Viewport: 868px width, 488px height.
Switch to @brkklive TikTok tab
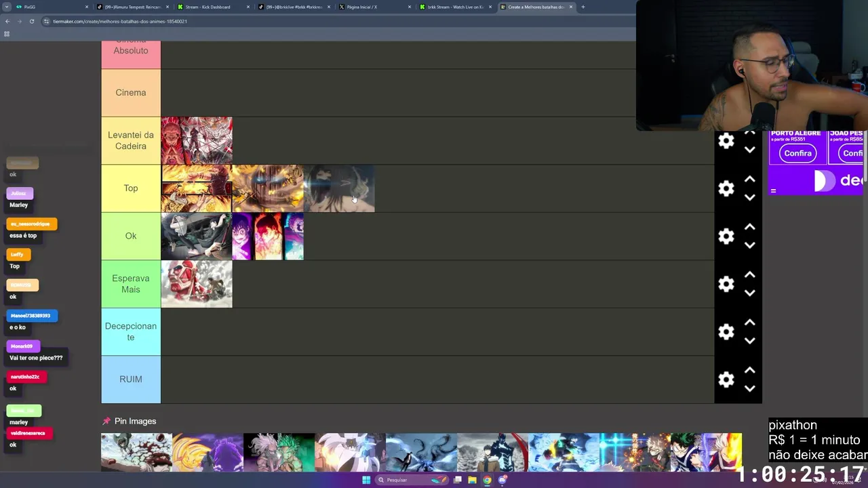294,7
